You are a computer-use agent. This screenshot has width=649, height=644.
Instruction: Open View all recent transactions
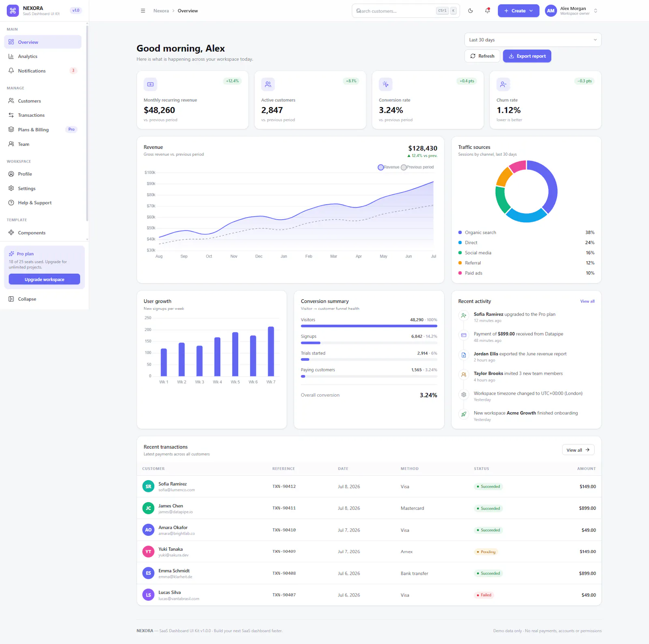coord(578,450)
